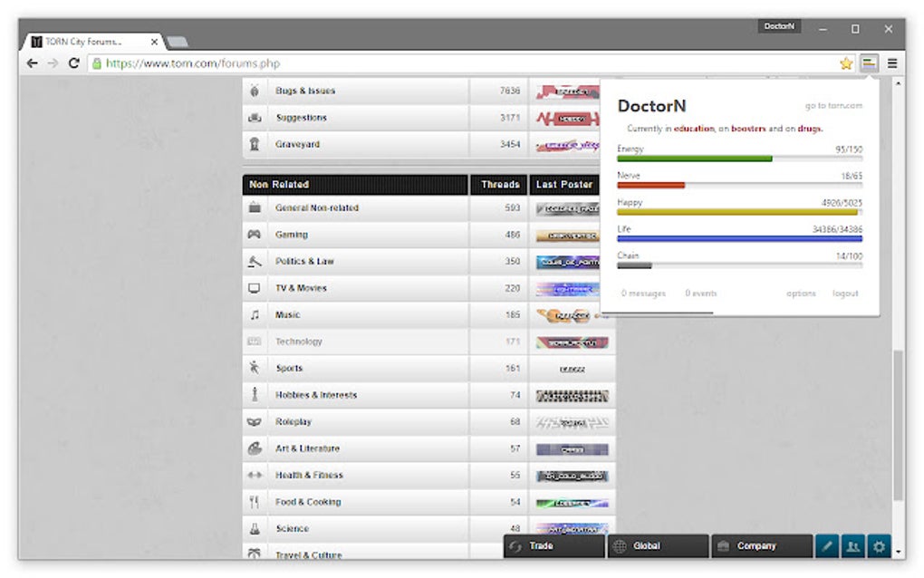Expand the small arrow at the chat bar's right end
The height and width of the screenshot is (578, 924).
pyautogui.click(x=899, y=553)
